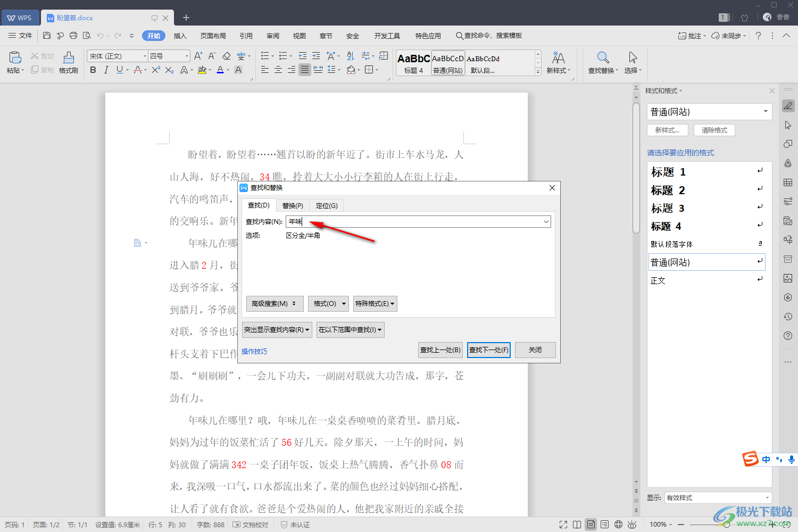The image size is (798, 532).
Task: Click the superscript icon
Action: pyautogui.click(x=156, y=70)
